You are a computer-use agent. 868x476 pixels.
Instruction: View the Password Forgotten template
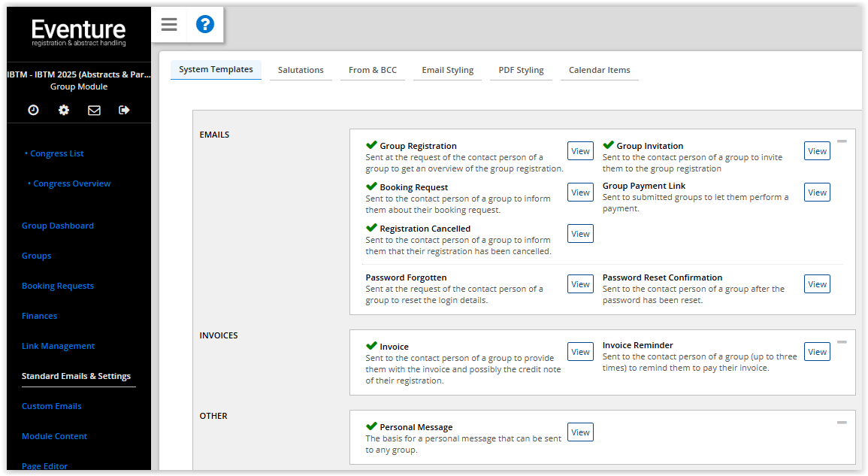(580, 284)
